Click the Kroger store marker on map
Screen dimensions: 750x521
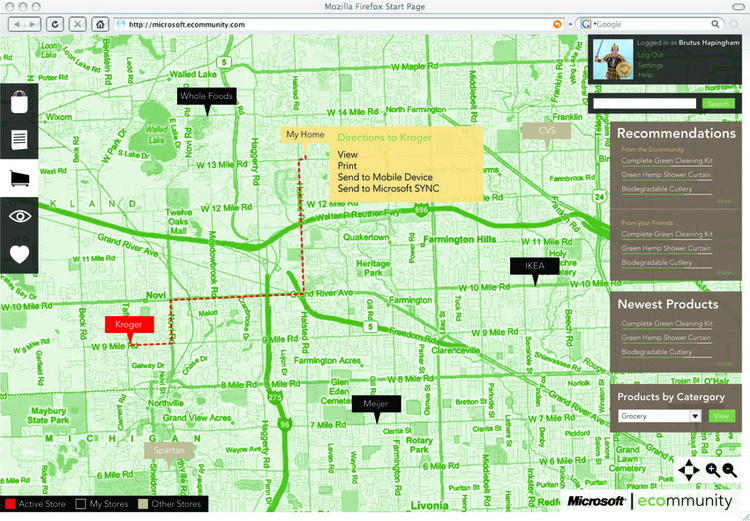(x=129, y=325)
